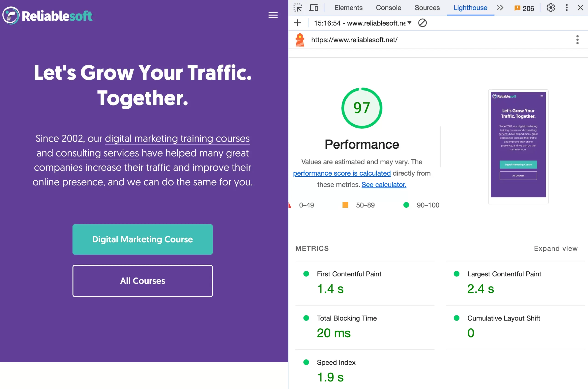Click the Digital Marketing Course button

143,239
